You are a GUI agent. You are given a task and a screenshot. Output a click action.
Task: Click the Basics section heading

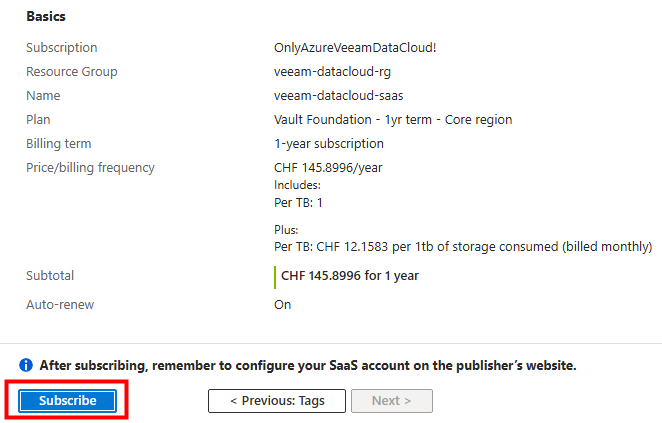tap(46, 16)
